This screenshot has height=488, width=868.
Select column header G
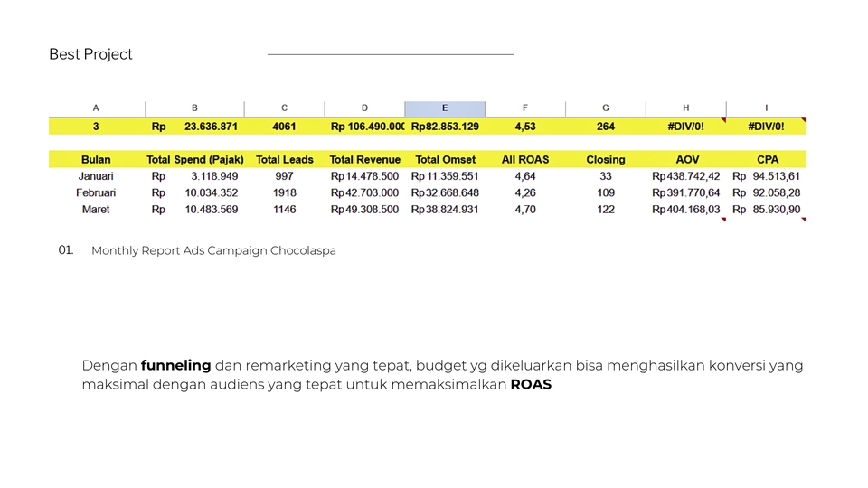pos(606,108)
